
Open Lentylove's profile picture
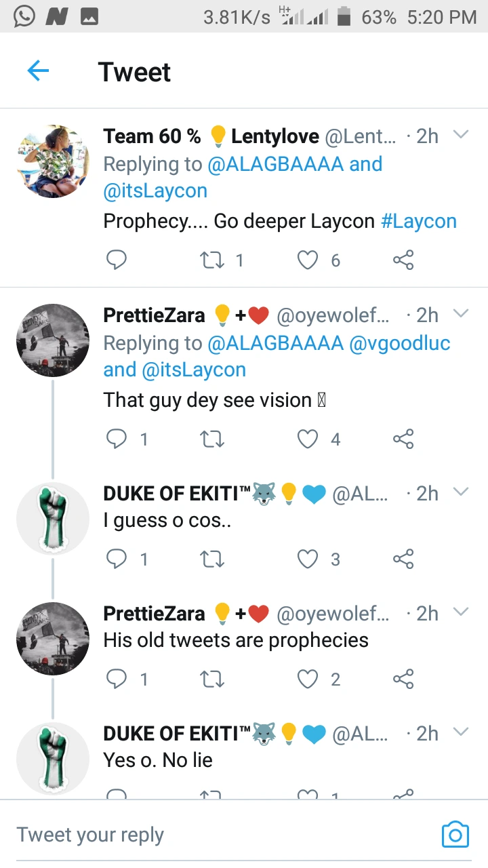point(53,161)
